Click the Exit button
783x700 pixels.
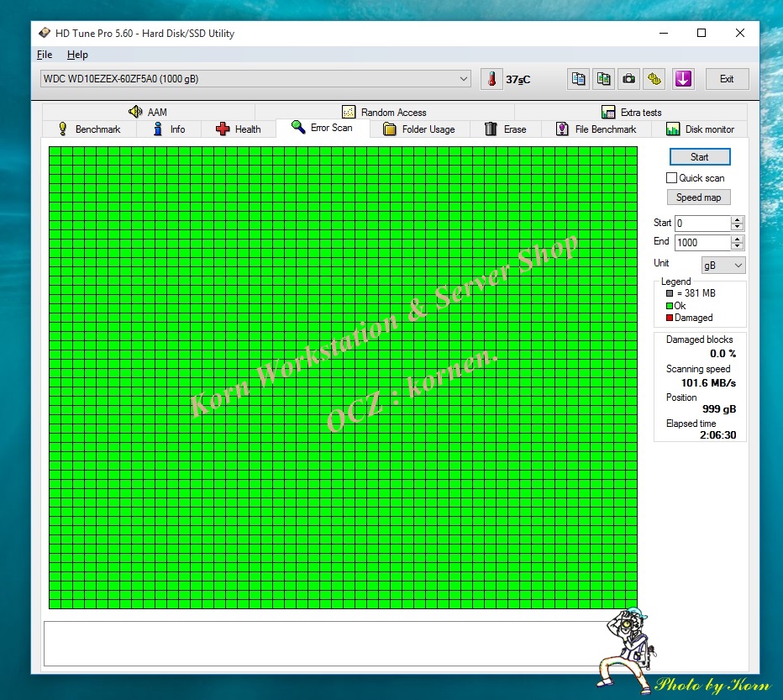727,79
